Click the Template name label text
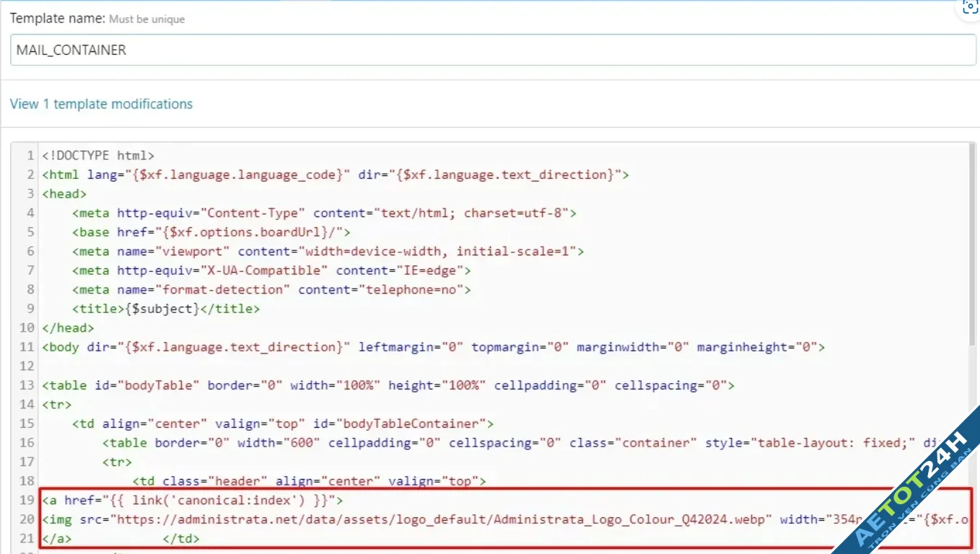This screenshot has height=554, width=980. (57, 18)
